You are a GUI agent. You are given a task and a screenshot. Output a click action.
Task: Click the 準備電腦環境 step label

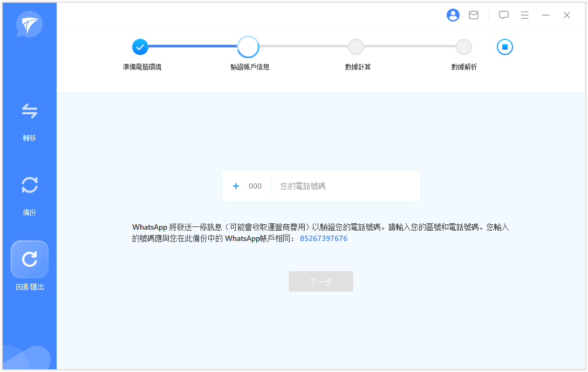tap(142, 67)
